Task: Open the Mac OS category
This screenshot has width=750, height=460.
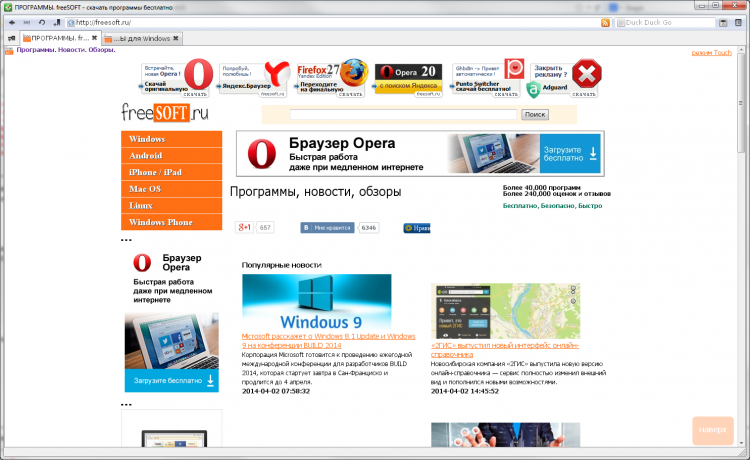Action: pyautogui.click(x=172, y=189)
